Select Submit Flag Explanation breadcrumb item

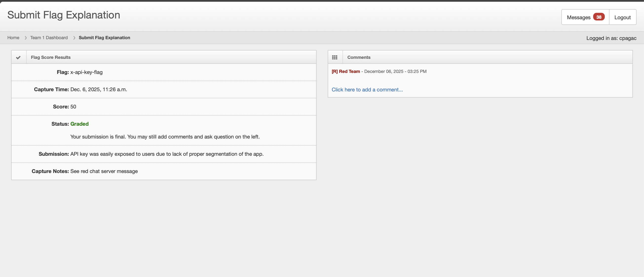pos(104,38)
